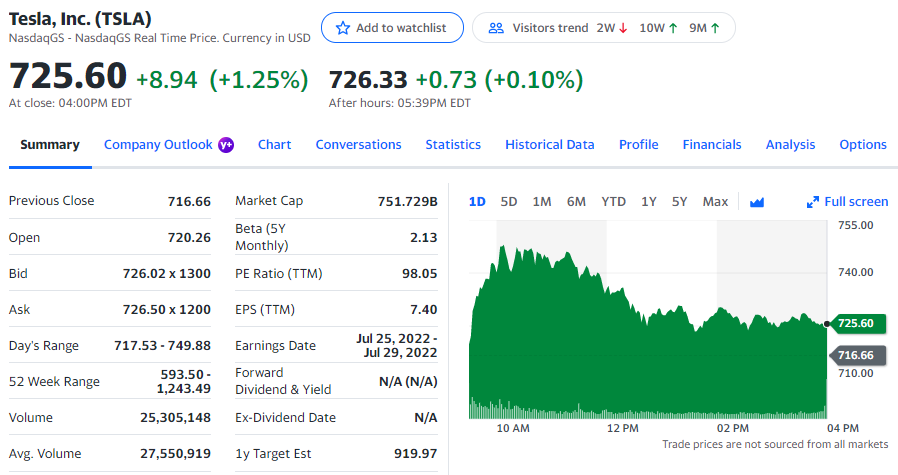Click the 716.66 previous close tag on chart
The width and height of the screenshot is (898, 475).
857,355
